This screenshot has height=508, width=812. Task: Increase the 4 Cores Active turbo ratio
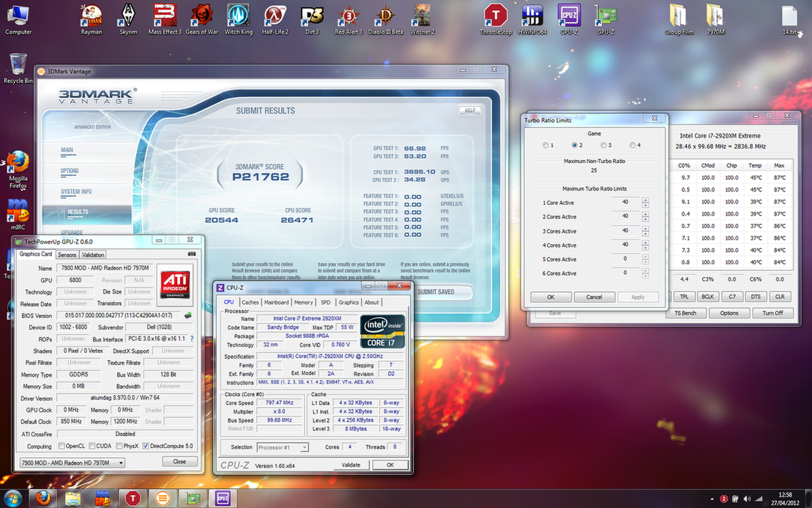tap(646, 242)
